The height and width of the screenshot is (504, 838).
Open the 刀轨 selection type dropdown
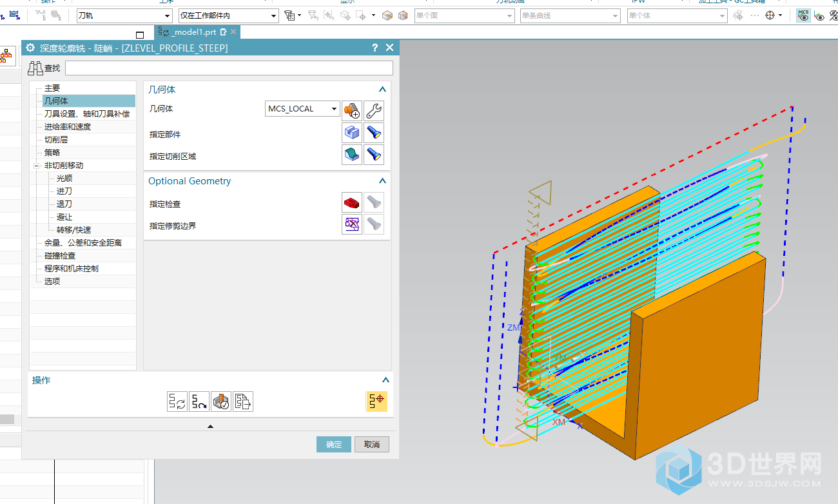pos(124,15)
